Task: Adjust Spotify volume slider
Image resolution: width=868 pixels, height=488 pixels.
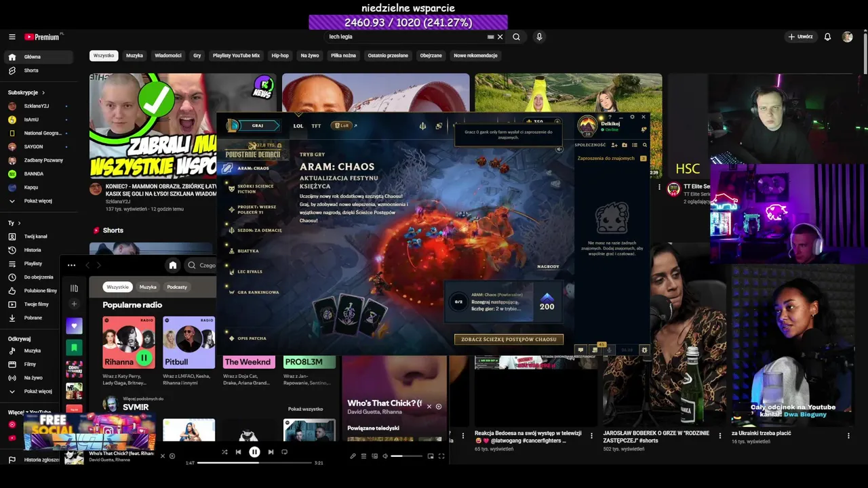Action: pos(407,456)
